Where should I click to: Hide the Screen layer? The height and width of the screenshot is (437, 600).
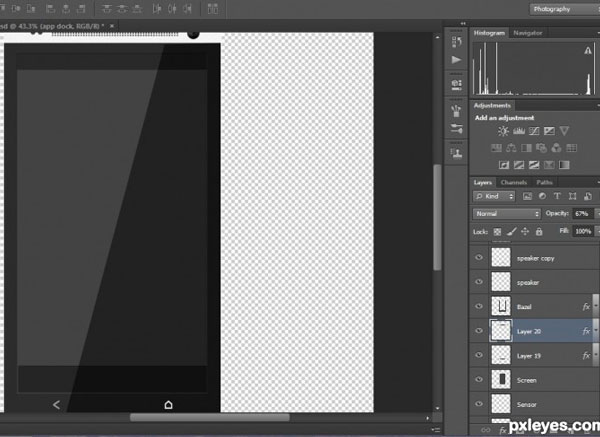[479, 380]
